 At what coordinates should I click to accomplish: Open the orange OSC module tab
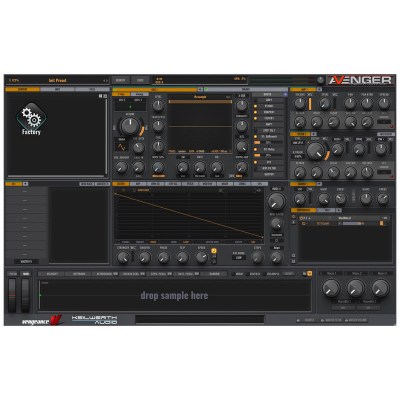pyautogui.click(x=154, y=90)
